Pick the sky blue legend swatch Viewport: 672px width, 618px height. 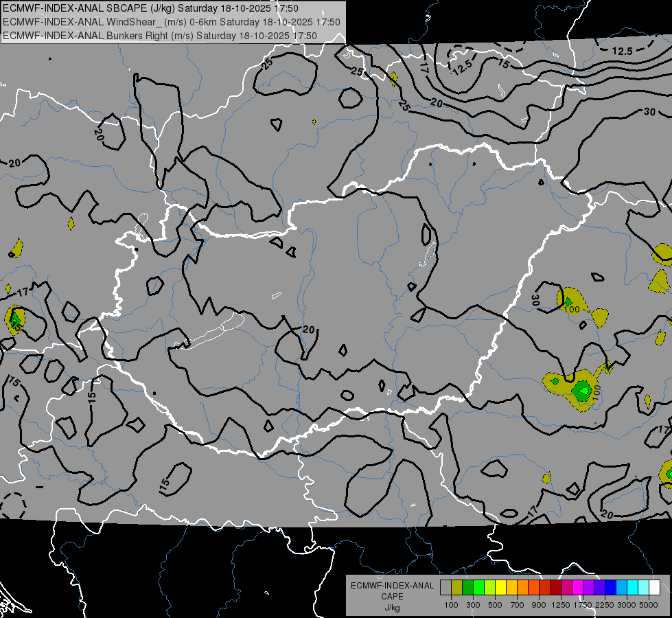[621, 588]
